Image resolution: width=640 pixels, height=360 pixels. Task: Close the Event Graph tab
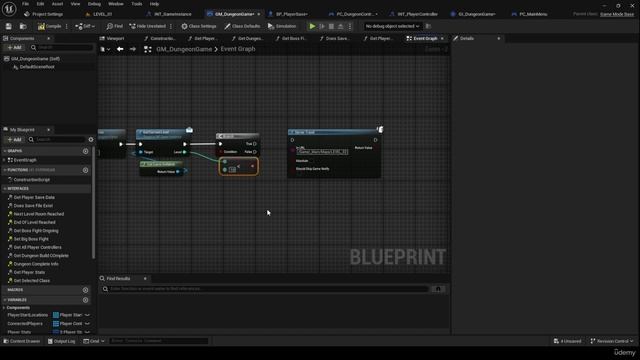[x=442, y=38]
